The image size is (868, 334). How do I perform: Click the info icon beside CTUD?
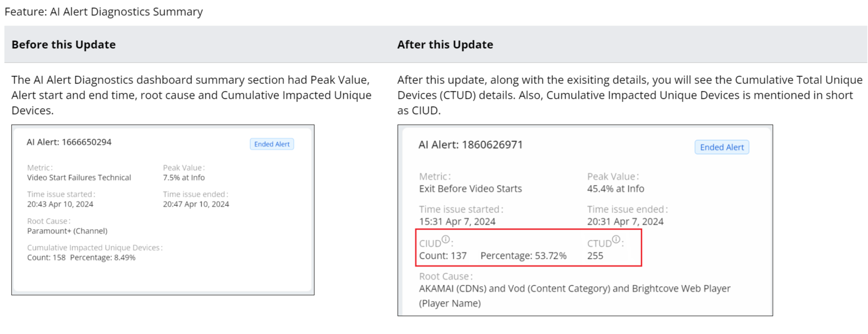[x=616, y=239]
